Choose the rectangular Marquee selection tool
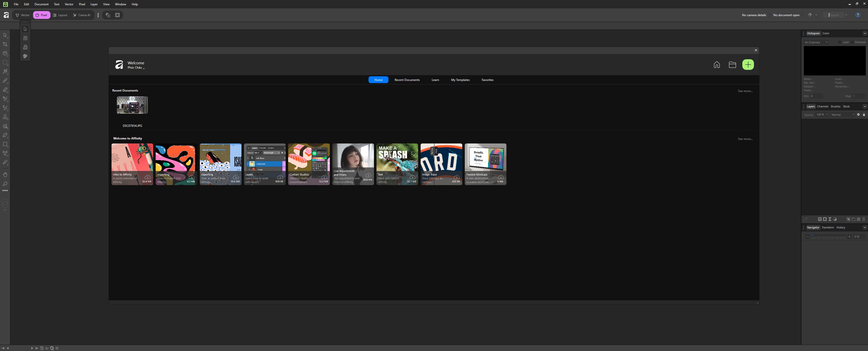This screenshot has width=868, height=351. coord(5,62)
